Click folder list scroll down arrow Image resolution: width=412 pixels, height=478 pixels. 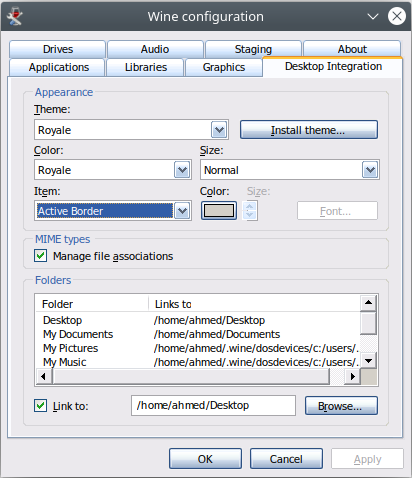point(368,360)
